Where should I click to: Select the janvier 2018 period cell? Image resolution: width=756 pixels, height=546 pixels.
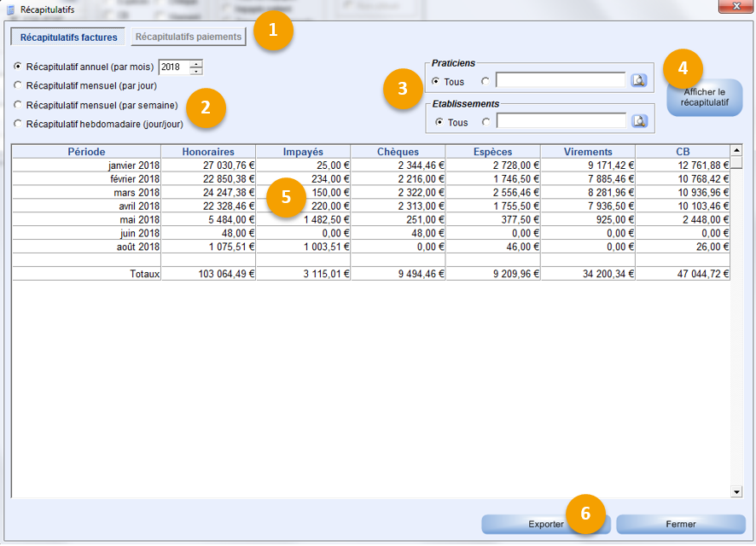pos(86,166)
